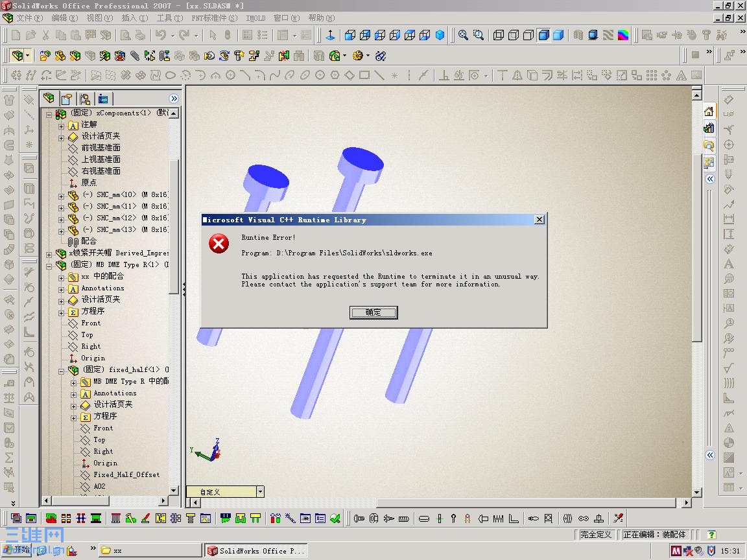This screenshot has height=560, width=747.
Task: Click the green checkmark icon on bottom toolbar
Action: (335, 518)
